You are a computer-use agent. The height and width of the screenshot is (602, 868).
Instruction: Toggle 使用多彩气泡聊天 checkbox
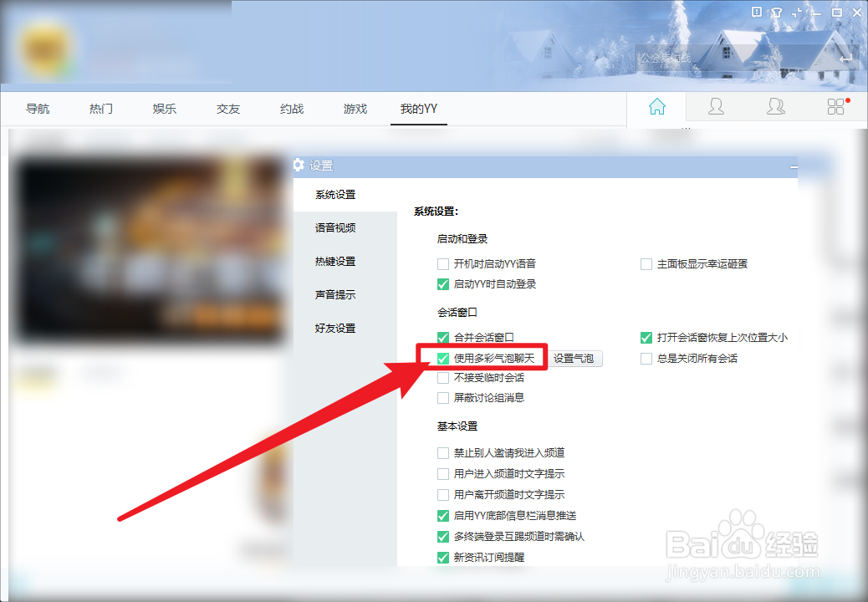[x=443, y=359]
